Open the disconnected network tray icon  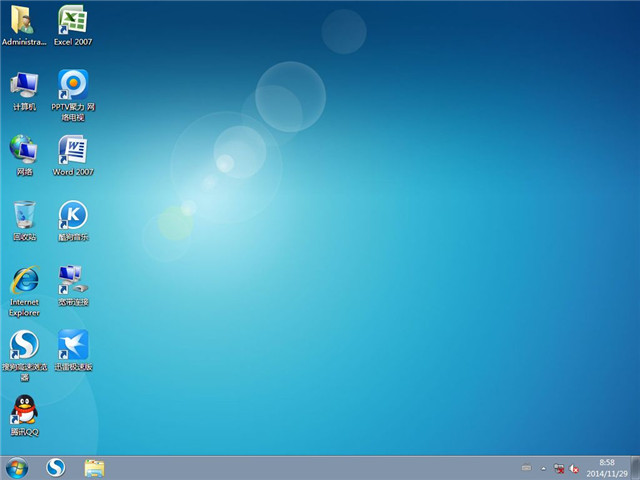pyautogui.click(x=558, y=468)
